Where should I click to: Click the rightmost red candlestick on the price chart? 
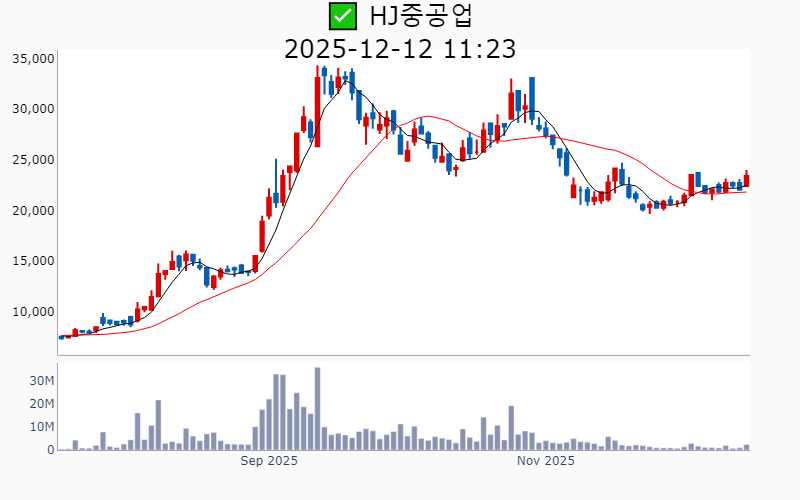[746, 181]
